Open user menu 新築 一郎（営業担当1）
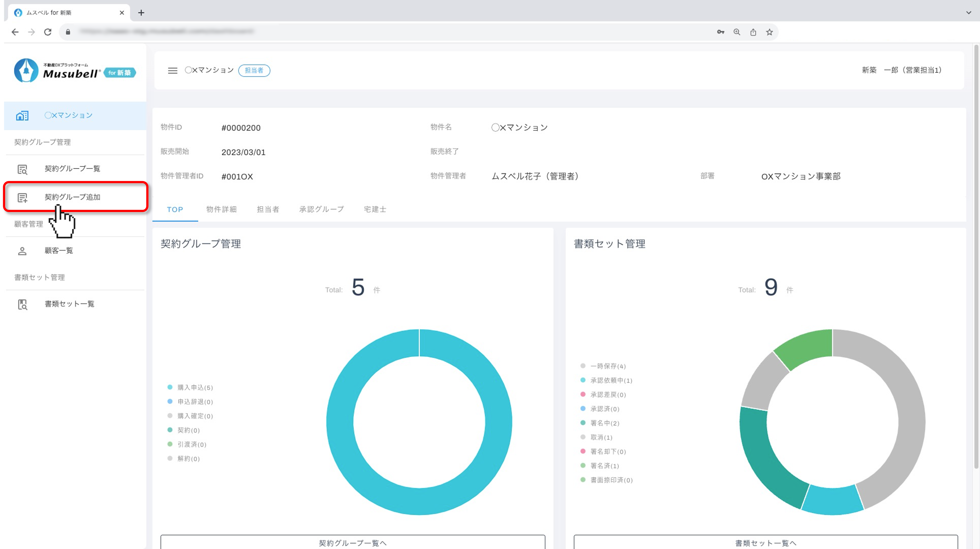980x549 pixels. 901,70
